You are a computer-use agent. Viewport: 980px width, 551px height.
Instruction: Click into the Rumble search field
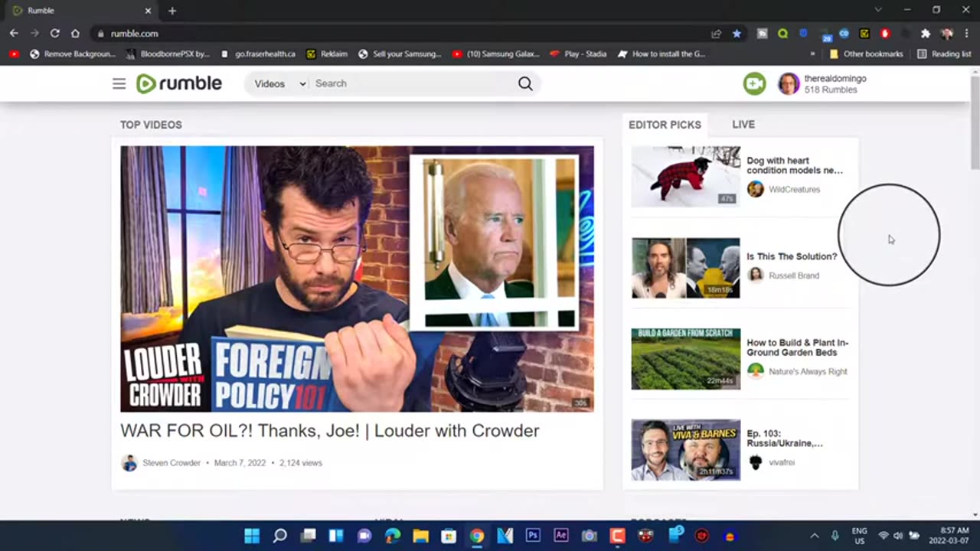point(413,83)
